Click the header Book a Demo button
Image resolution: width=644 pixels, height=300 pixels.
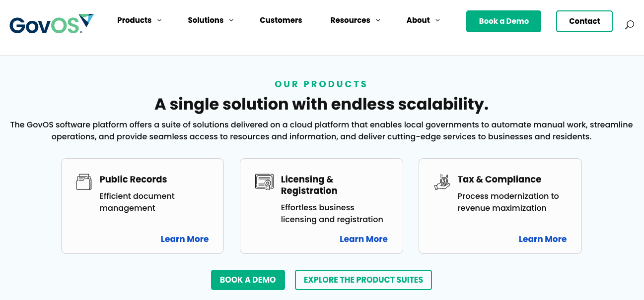[x=503, y=21]
